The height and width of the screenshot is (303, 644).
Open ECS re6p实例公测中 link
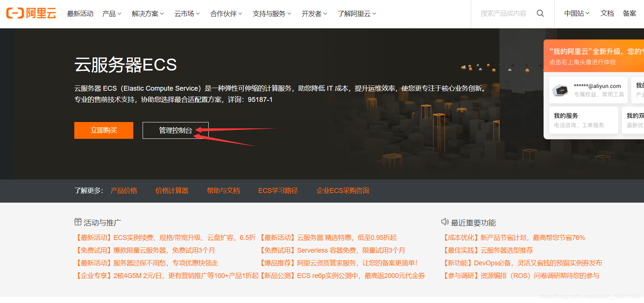point(342,276)
